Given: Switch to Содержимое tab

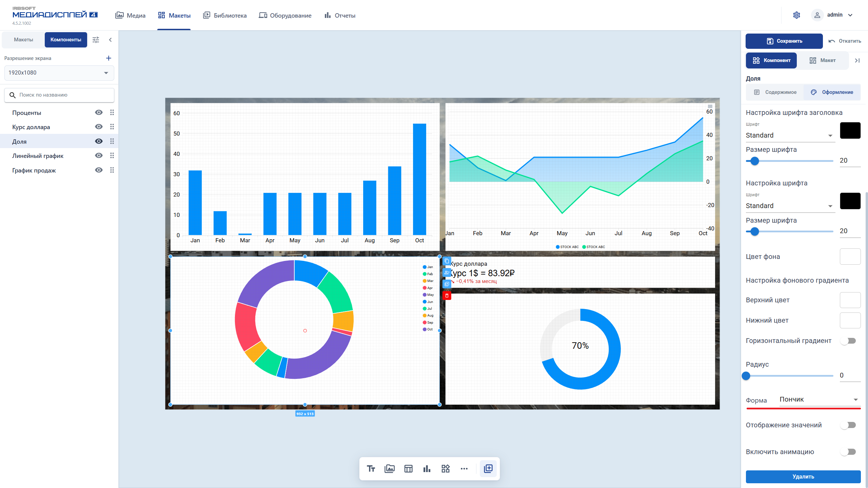Looking at the screenshot, I should click(775, 92).
